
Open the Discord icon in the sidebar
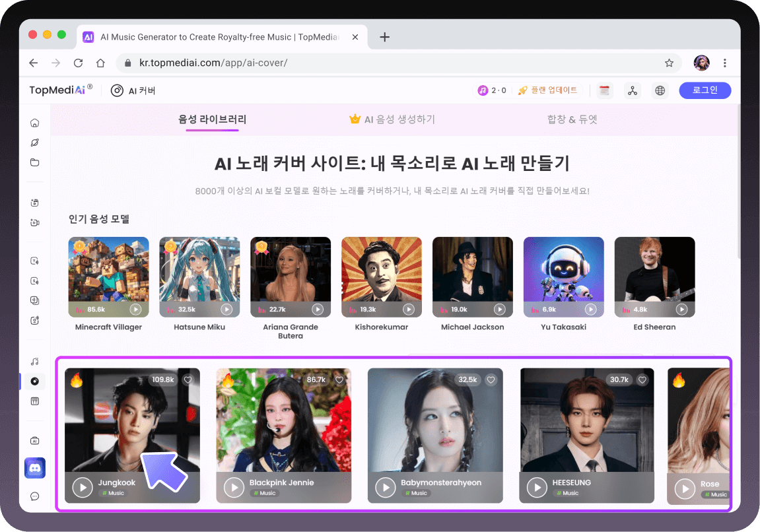click(x=35, y=468)
